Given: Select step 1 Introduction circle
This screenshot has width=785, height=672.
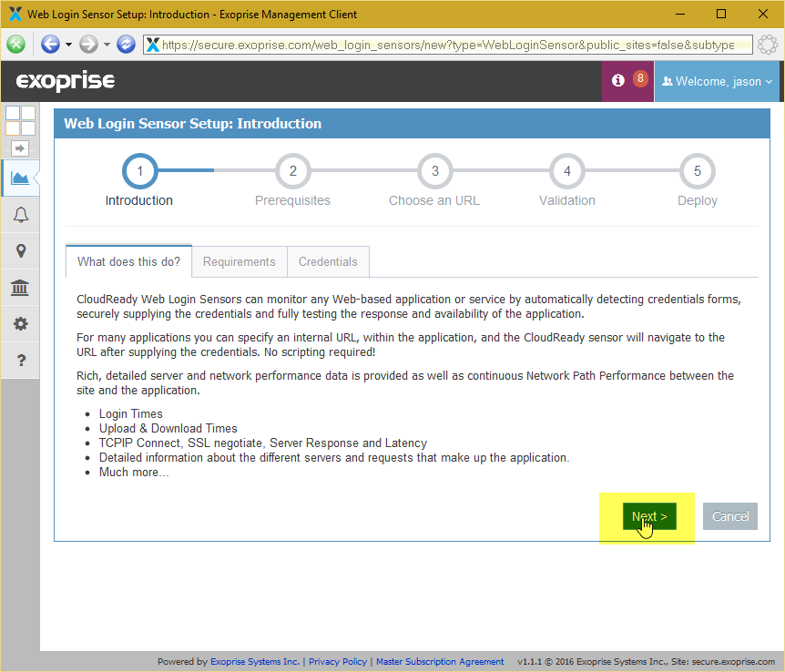Looking at the screenshot, I should click(140, 171).
